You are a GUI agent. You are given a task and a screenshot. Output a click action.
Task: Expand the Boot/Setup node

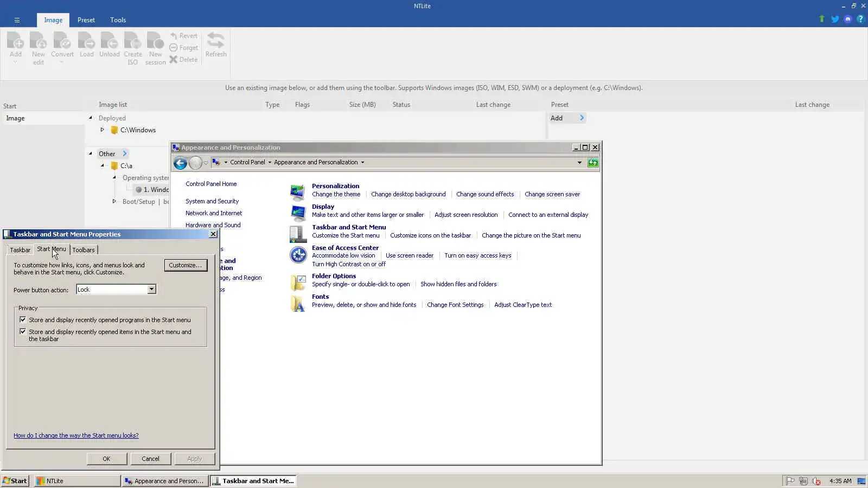114,201
